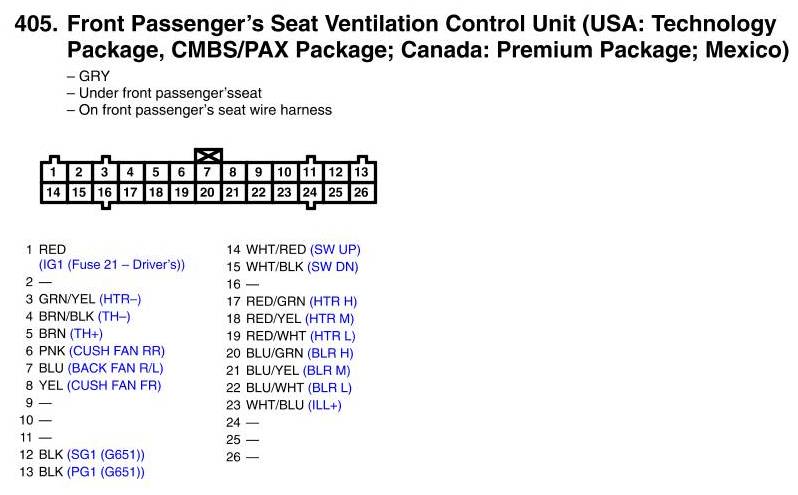The width and height of the screenshot is (798, 495).
Task: Click pin 26 cell in connector diagram
Action: click(x=361, y=192)
